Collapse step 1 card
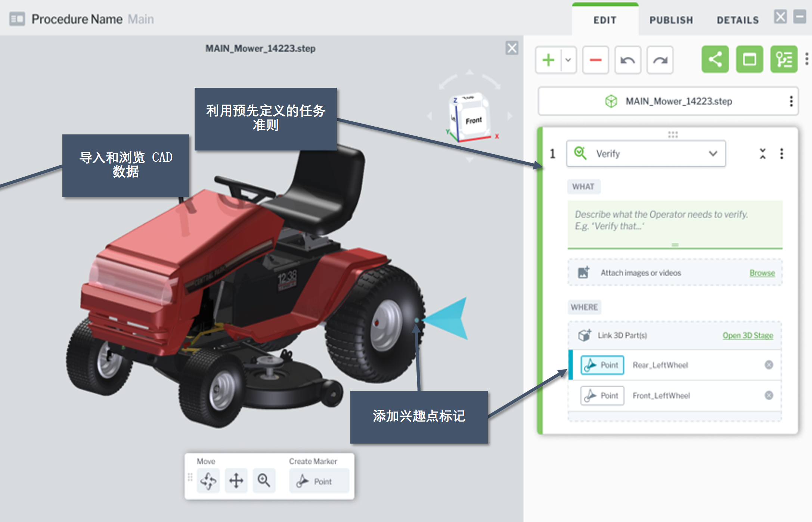The width and height of the screenshot is (812, 522). [x=762, y=153]
